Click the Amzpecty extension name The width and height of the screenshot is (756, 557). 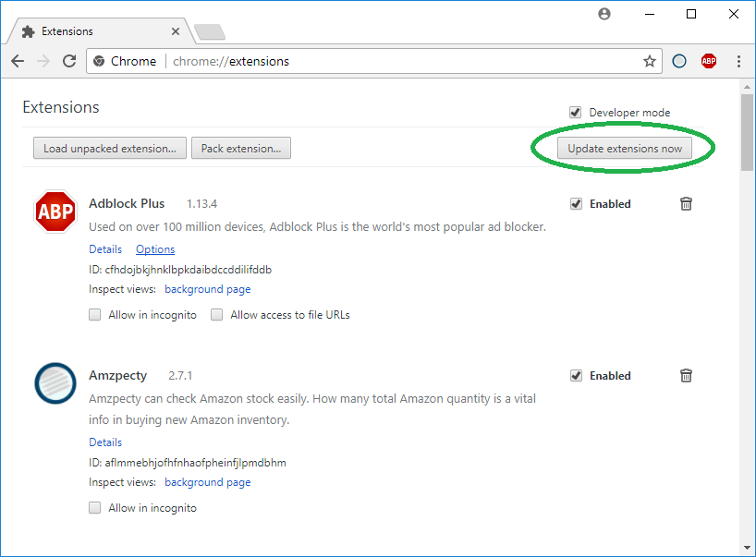[117, 375]
